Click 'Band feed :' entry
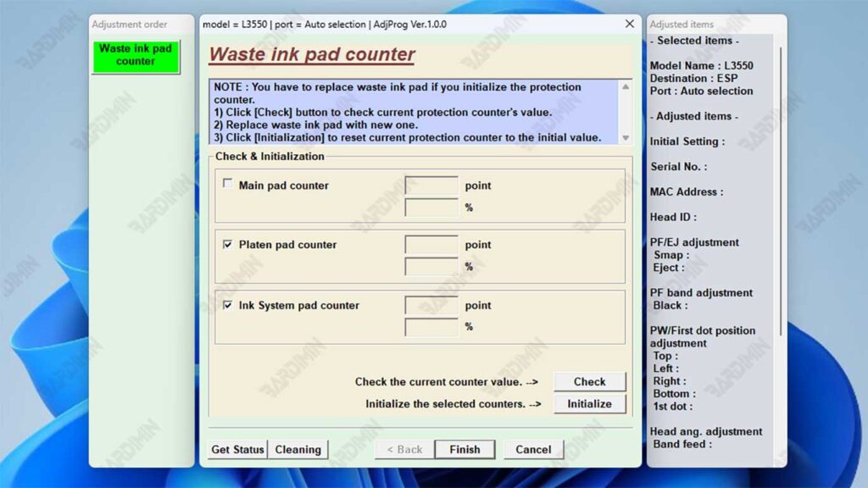Screen dimensions: 868x488 tap(682, 444)
